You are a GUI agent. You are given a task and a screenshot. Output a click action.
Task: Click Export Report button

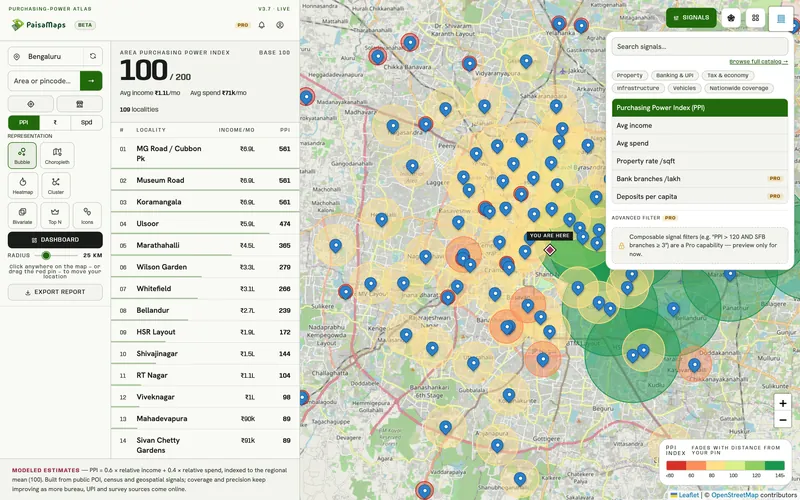tap(55, 292)
